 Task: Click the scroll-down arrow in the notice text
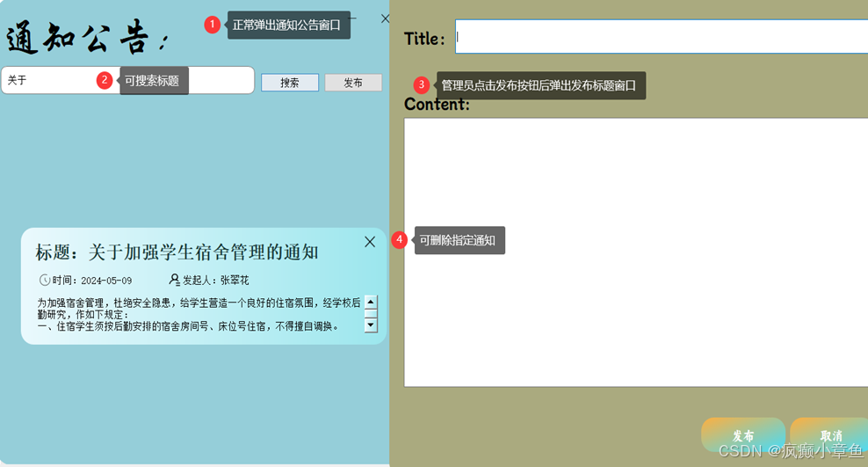[x=371, y=325]
